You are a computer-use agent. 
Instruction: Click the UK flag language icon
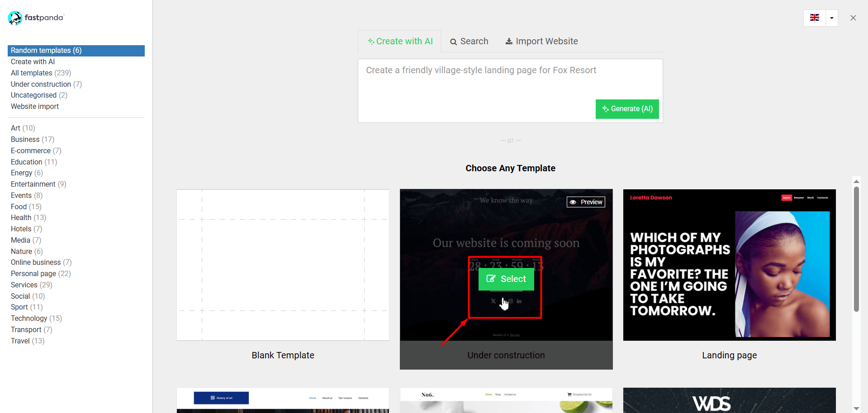[x=814, y=18]
